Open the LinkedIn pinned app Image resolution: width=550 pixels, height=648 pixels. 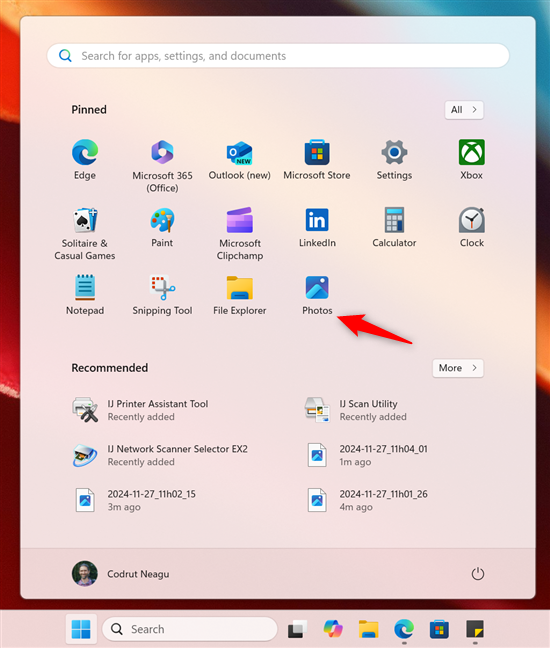tap(317, 228)
